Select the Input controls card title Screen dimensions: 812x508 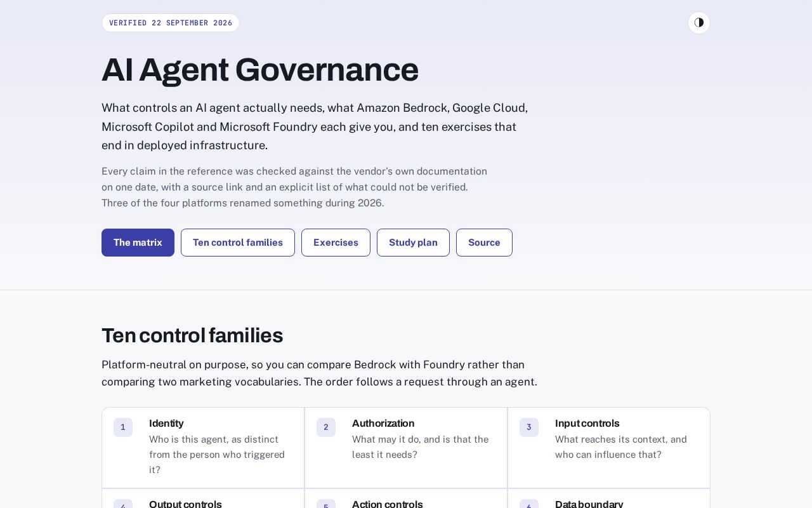pos(587,424)
